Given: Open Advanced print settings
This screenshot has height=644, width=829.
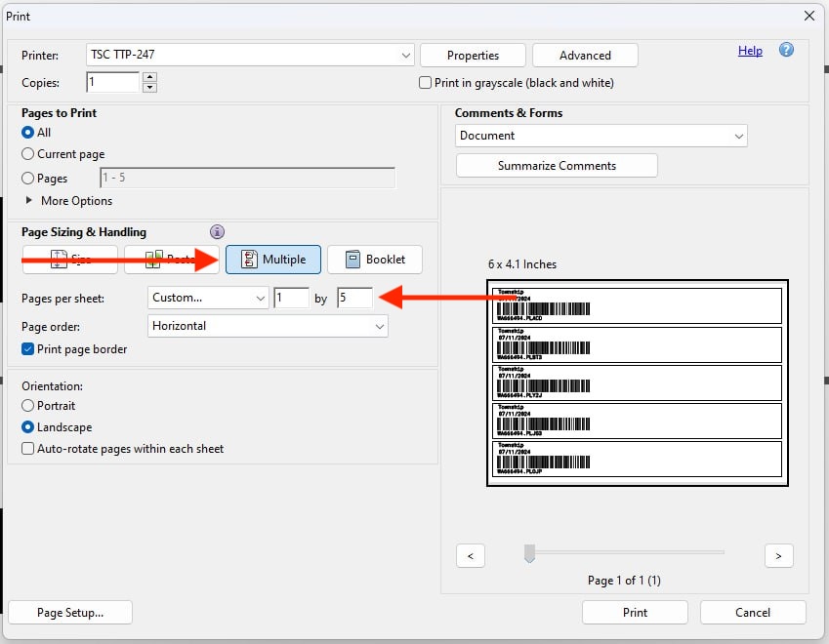Looking at the screenshot, I should click(x=585, y=56).
